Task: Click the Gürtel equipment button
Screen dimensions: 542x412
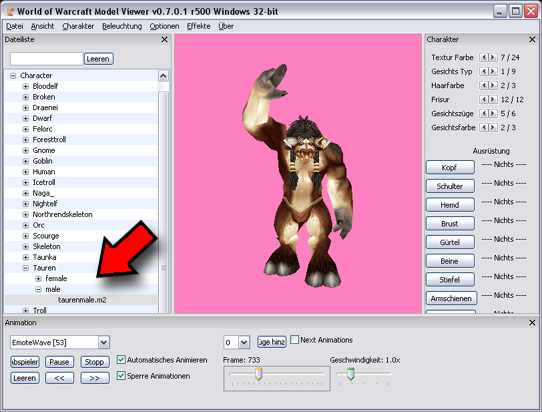Action: 450,242
